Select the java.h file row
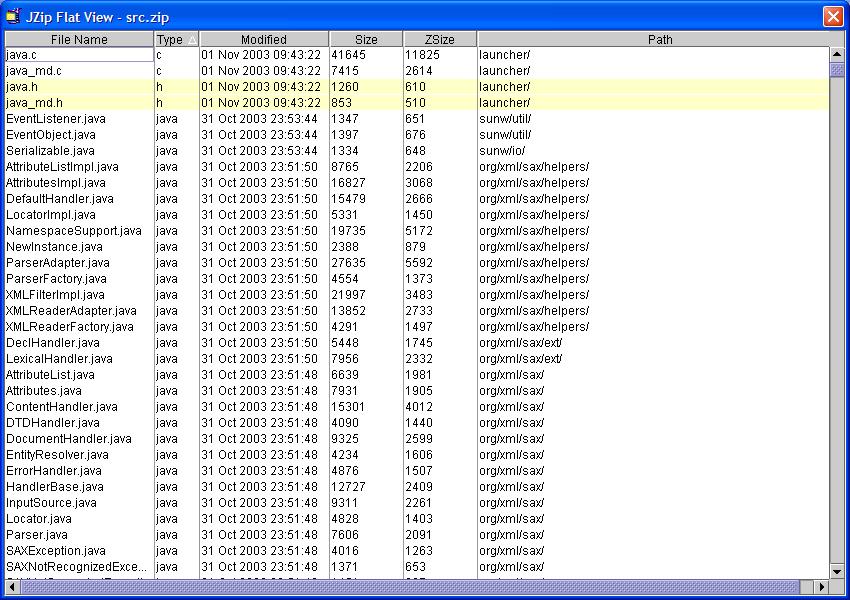This screenshot has height=600, width=850. tap(417, 87)
